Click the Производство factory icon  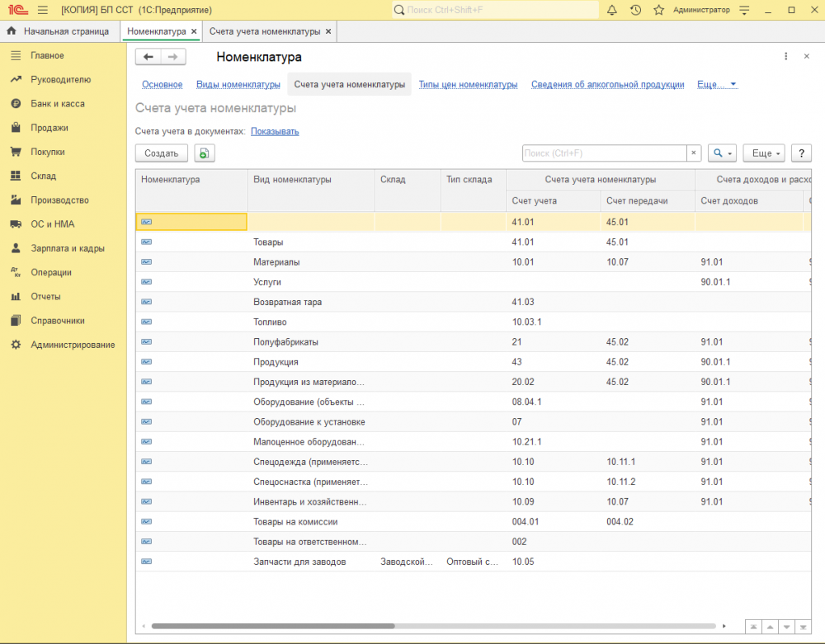coord(16,200)
